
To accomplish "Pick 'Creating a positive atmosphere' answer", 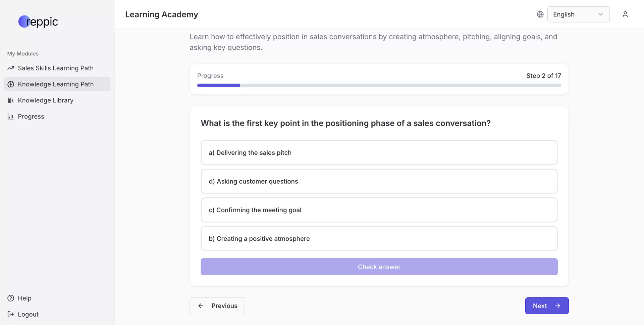I will (x=379, y=239).
